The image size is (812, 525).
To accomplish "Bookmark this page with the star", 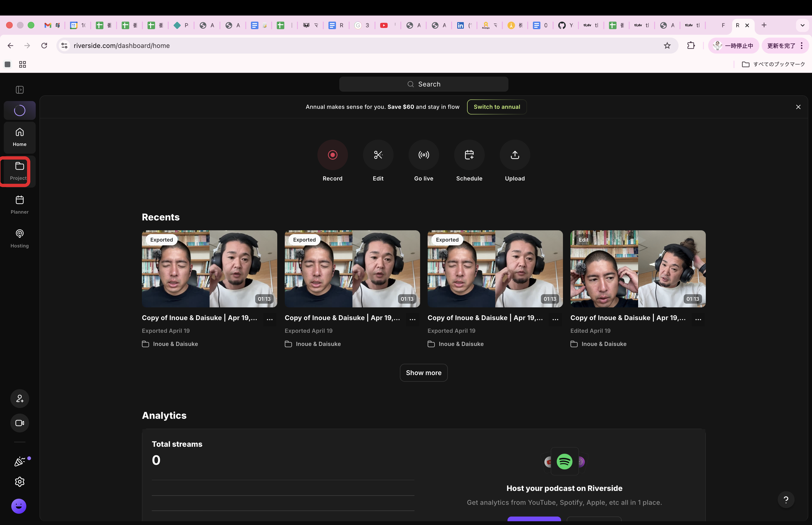I will [667, 46].
